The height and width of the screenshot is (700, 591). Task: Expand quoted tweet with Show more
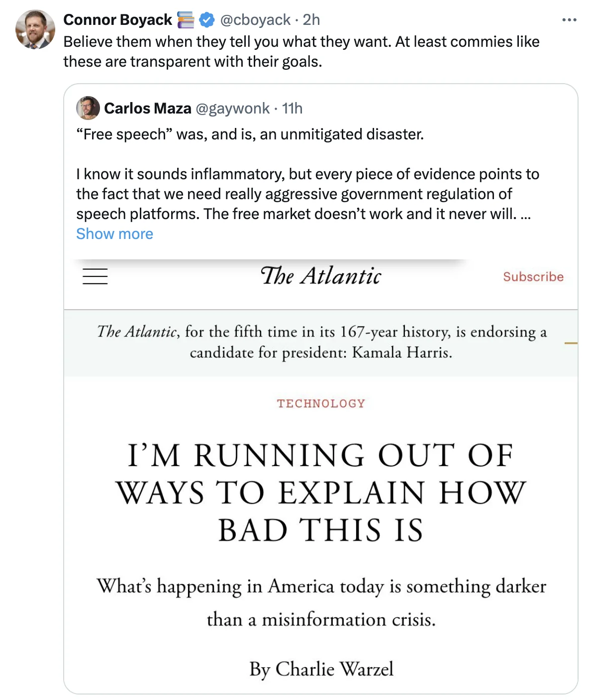tap(114, 234)
